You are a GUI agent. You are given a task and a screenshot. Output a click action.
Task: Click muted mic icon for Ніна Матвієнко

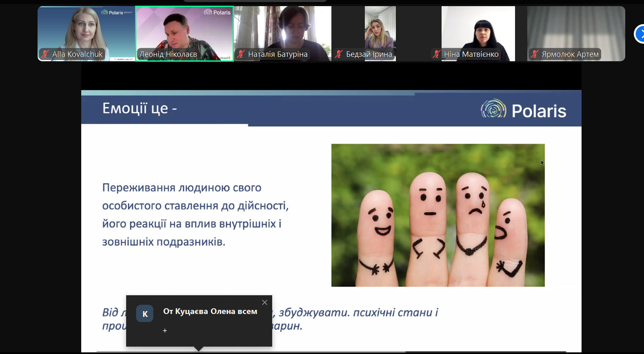pos(437,54)
